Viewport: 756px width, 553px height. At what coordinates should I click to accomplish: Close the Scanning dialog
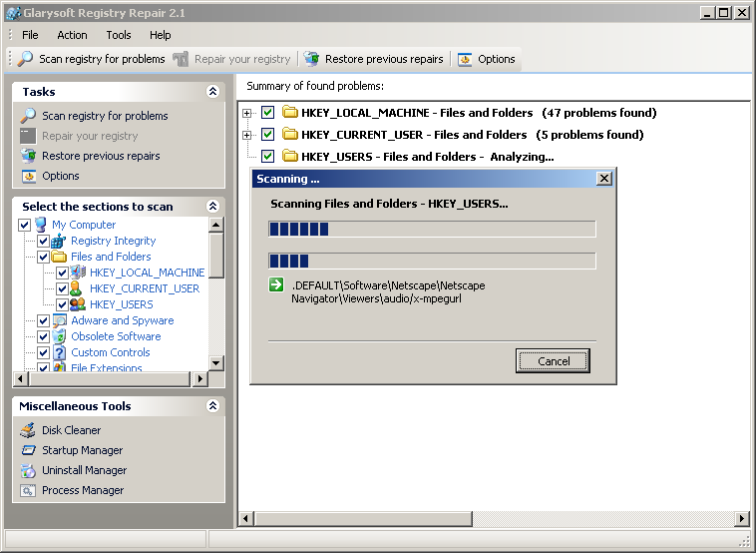coord(604,179)
